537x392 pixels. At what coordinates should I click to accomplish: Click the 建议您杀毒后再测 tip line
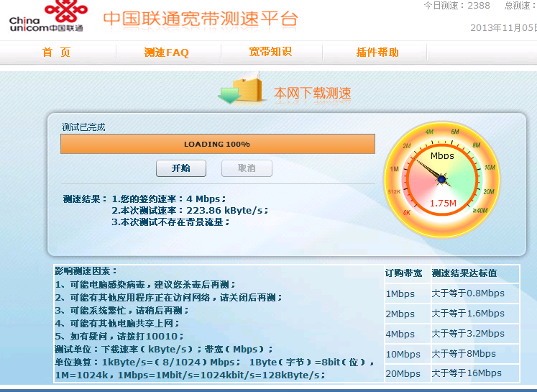click(x=145, y=284)
